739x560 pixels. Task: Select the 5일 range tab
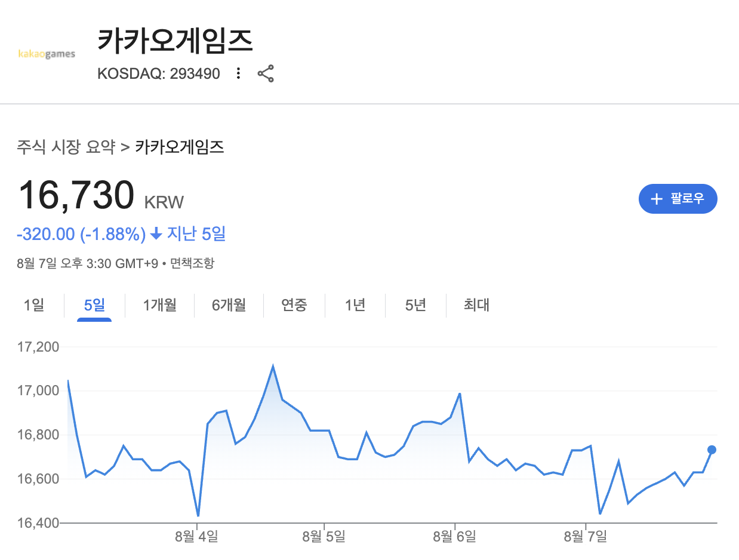pyautogui.click(x=94, y=305)
